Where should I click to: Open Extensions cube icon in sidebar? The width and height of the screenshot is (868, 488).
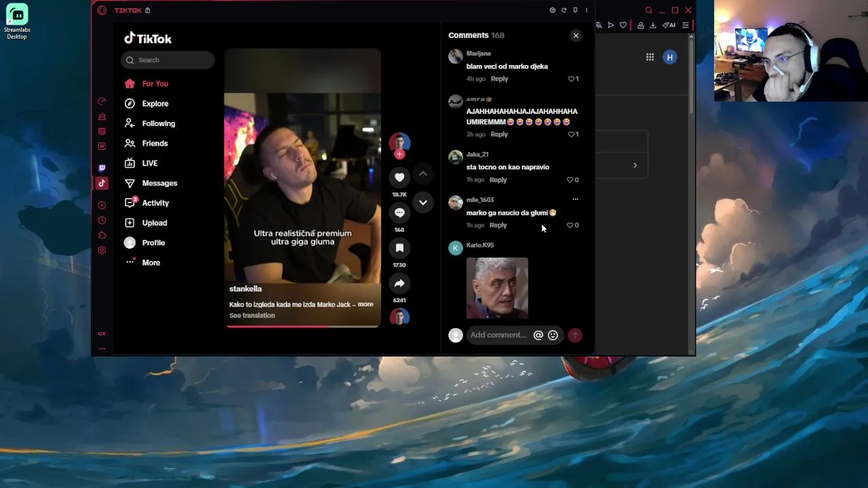click(102, 235)
